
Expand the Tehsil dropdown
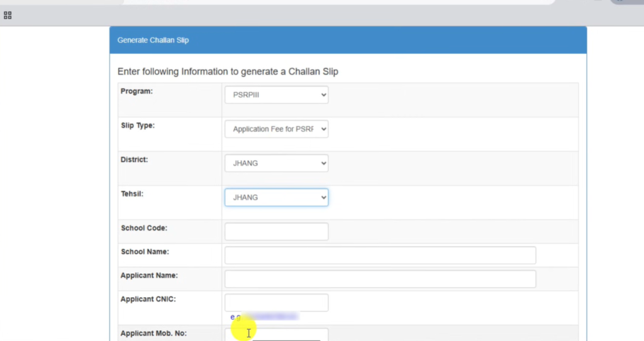(276, 198)
